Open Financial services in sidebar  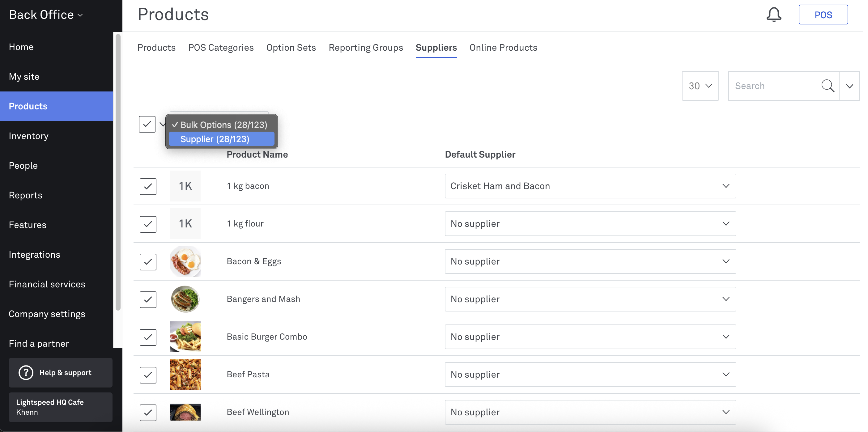57,284
